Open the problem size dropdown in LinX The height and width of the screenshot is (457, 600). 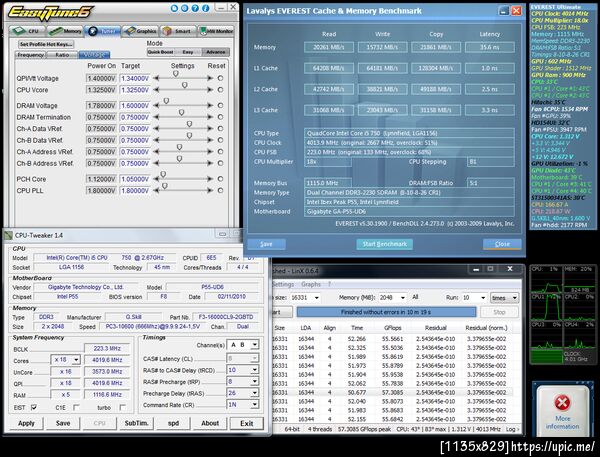click(316, 298)
